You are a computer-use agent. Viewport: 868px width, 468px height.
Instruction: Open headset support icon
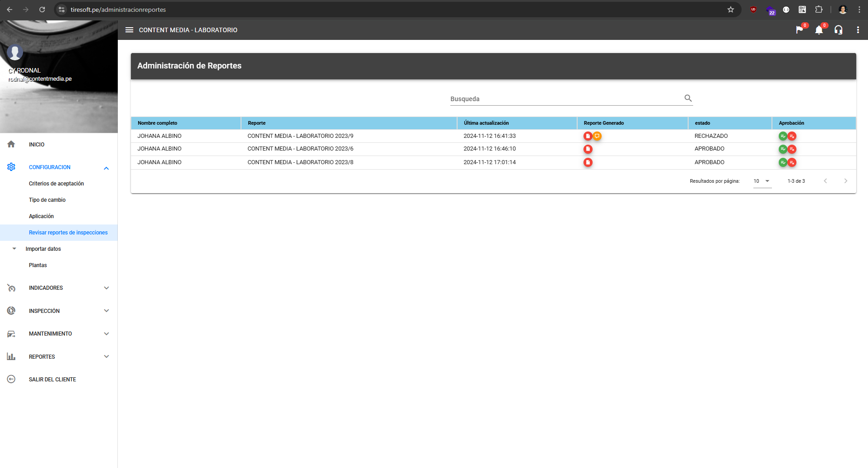pyautogui.click(x=839, y=30)
